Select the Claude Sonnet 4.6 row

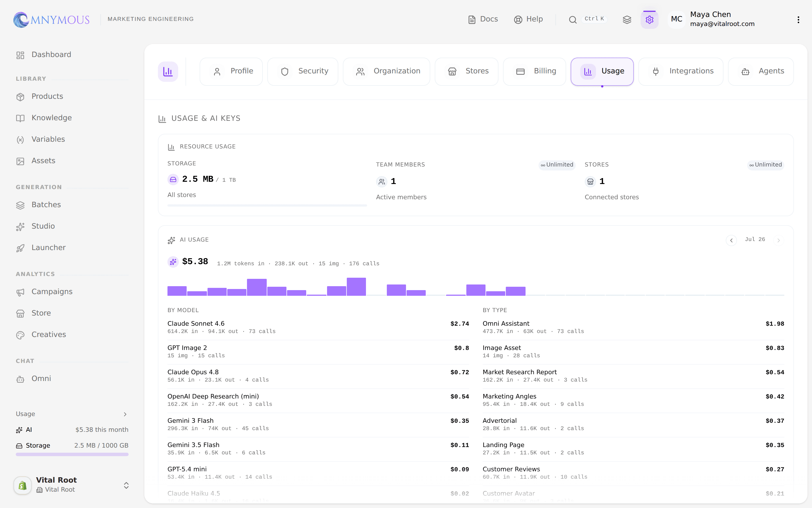coord(318,327)
